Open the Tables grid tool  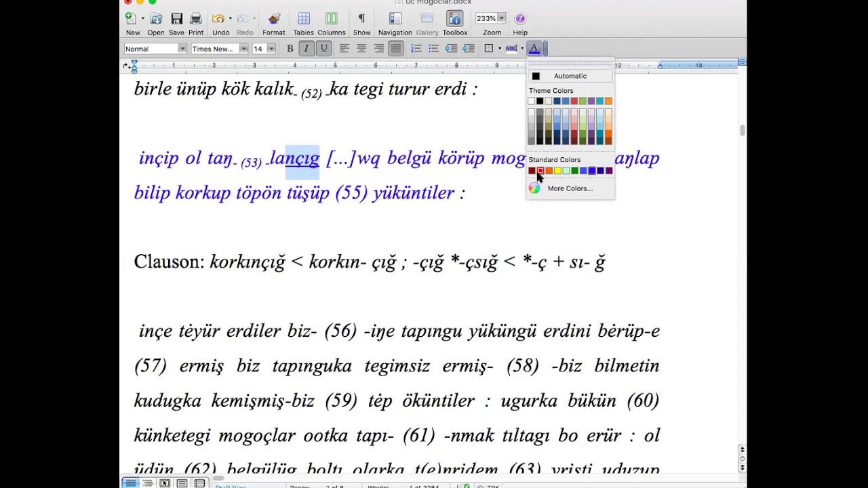pyautogui.click(x=304, y=19)
